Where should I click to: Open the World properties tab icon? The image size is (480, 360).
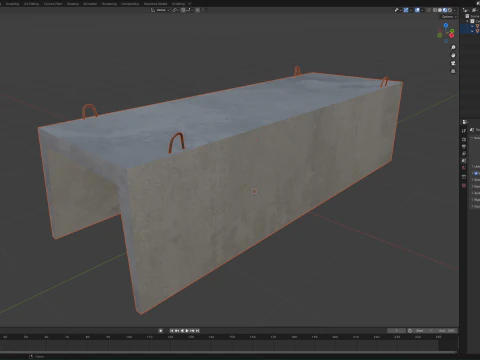(x=464, y=168)
